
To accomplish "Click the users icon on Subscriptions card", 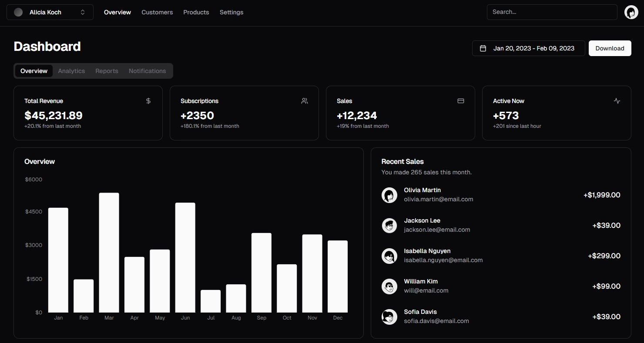I will point(305,101).
